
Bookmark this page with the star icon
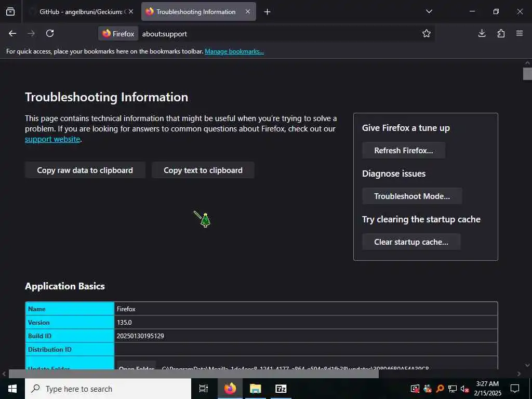click(x=427, y=33)
